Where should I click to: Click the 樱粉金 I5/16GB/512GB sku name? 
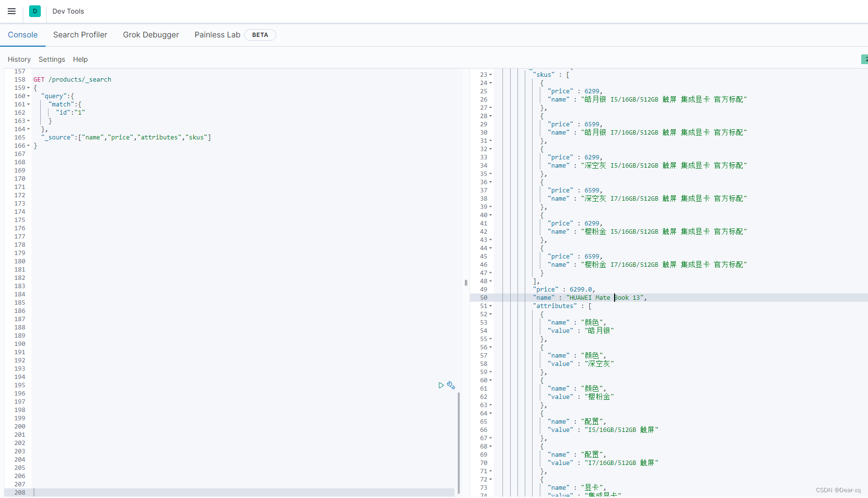click(664, 232)
